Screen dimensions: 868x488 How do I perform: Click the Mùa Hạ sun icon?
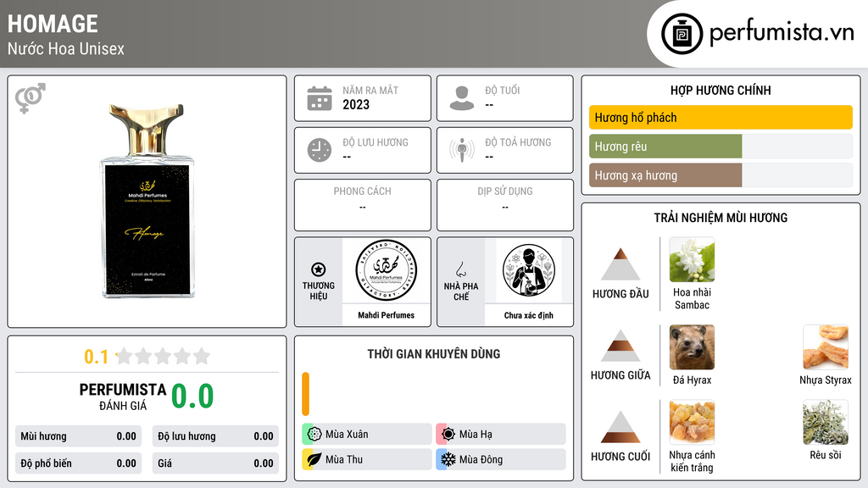(x=448, y=435)
